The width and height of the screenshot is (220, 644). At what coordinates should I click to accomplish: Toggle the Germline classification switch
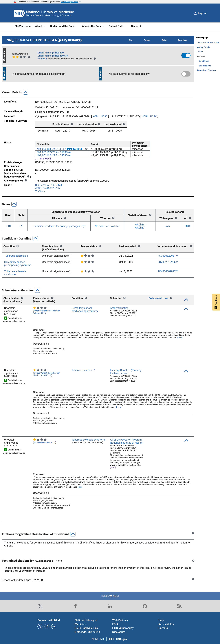tap(186, 55)
